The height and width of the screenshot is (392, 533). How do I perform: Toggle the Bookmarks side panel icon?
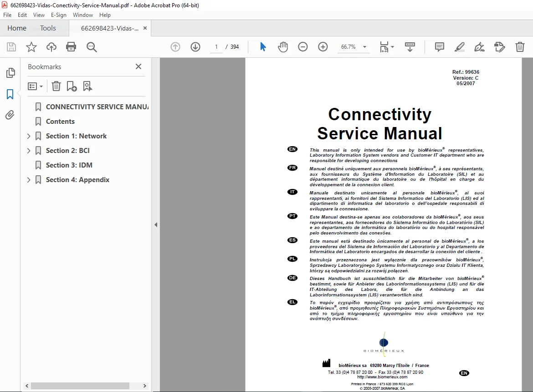coord(10,94)
